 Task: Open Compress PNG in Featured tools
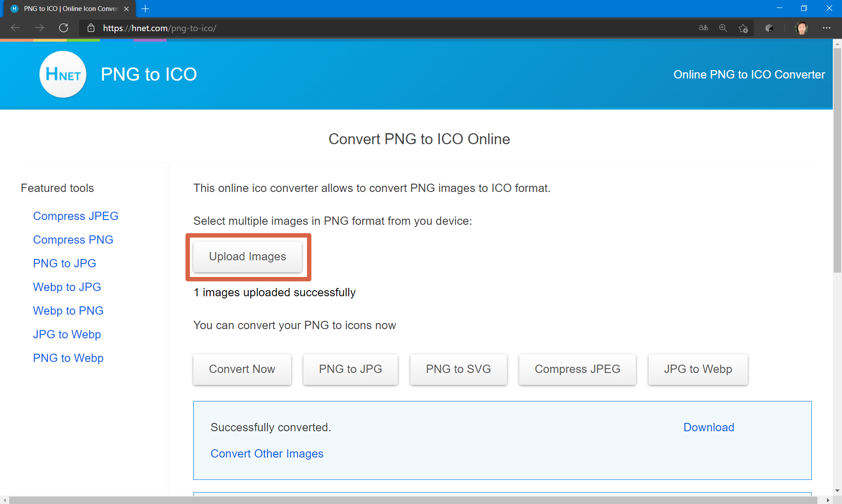point(73,240)
